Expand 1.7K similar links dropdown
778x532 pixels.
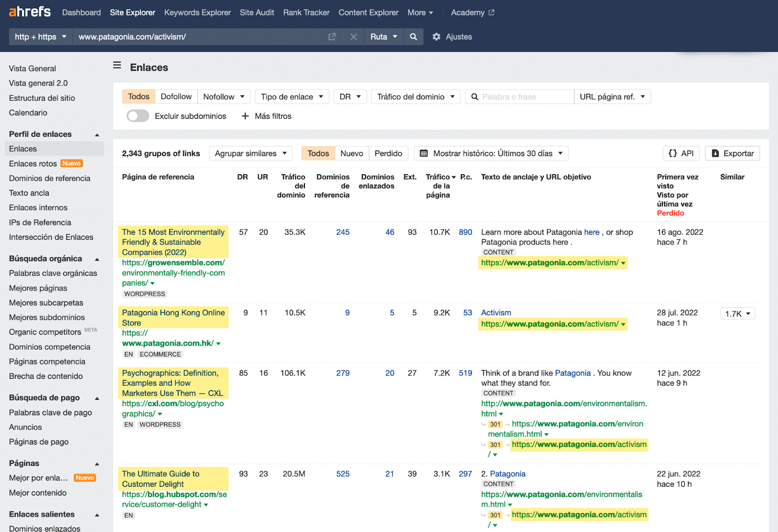(x=738, y=314)
